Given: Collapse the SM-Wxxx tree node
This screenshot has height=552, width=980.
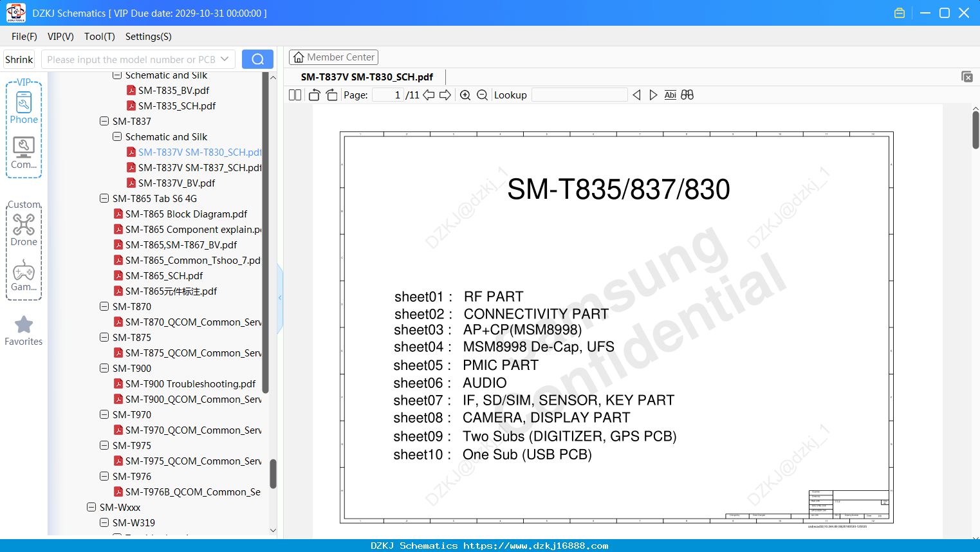Looking at the screenshot, I should point(91,507).
